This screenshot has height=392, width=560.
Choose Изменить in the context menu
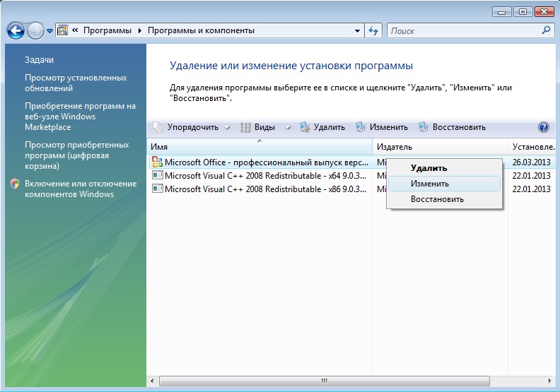coord(430,184)
